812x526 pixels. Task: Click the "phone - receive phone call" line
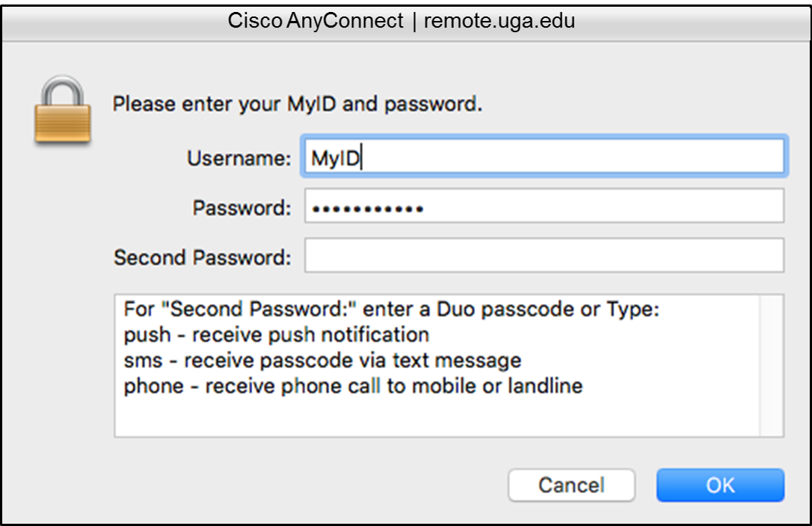pyautogui.click(x=353, y=386)
